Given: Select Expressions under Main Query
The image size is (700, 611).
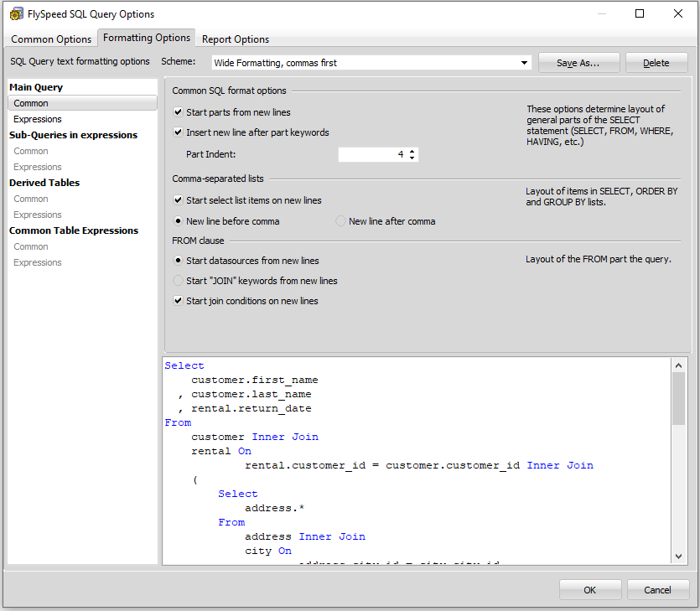Looking at the screenshot, I should 37,119.
